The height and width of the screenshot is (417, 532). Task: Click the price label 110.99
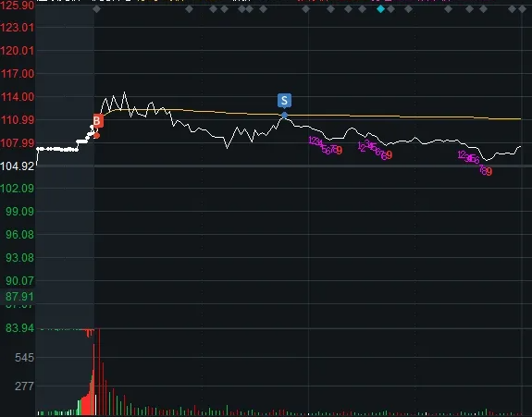coord(18,119)
